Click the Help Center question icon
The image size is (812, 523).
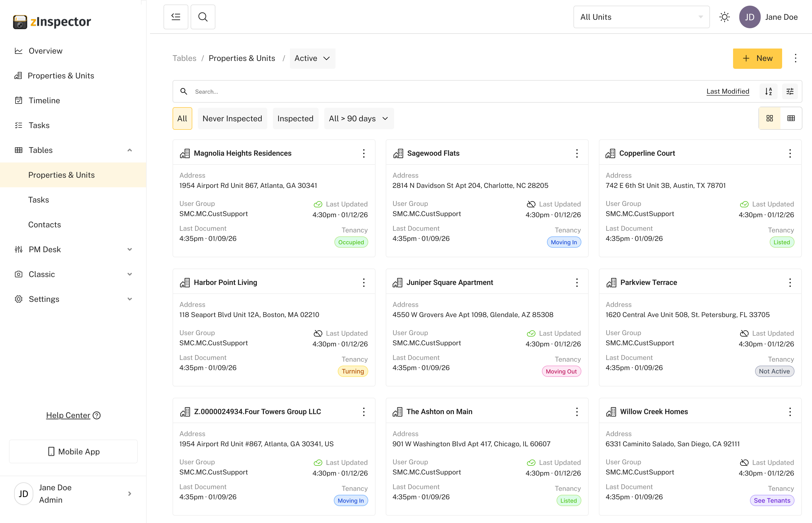[x=97, y=415]
